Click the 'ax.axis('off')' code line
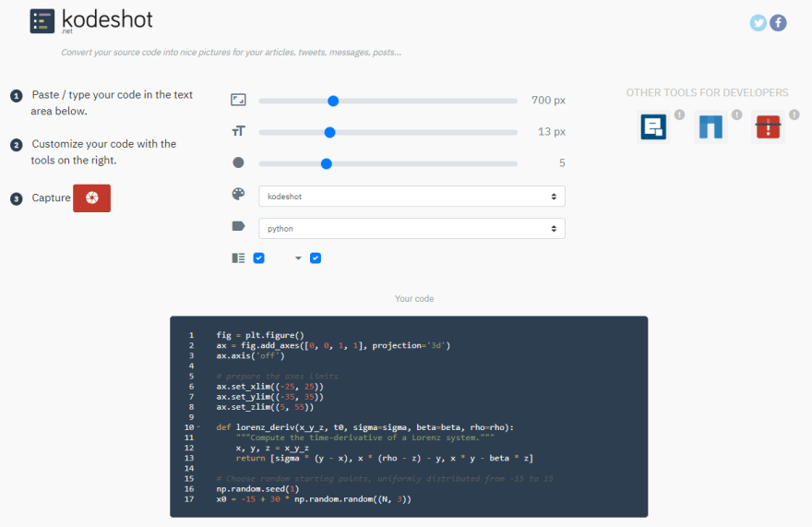Viewport: 812px width, 527px height. click(x=250, y=355)
